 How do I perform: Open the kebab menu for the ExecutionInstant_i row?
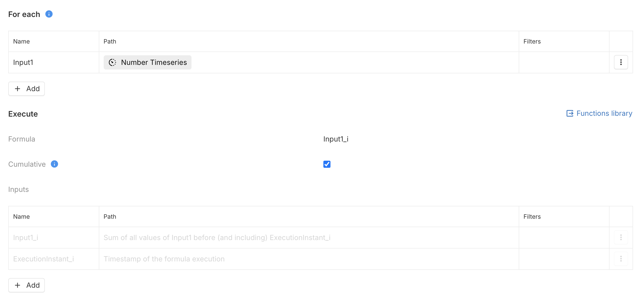coord(620,259)
